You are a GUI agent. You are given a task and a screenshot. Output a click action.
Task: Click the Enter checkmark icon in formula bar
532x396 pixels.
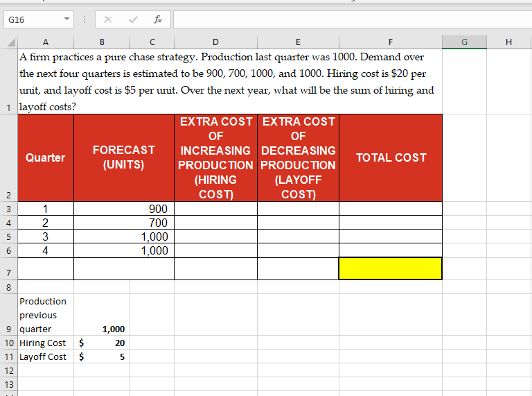click(x=133, y=19)
